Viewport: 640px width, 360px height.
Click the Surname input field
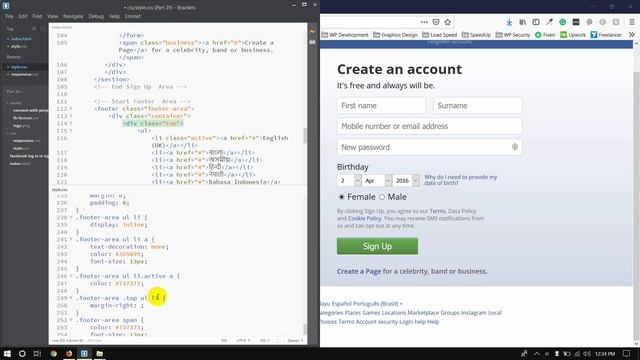tap(478, 105)
